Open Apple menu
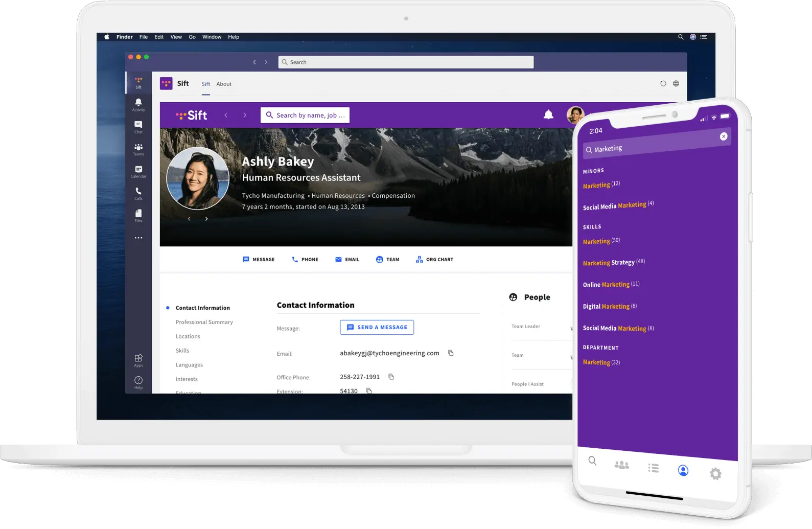The width and height of the screenshot is (812, 529). click(107, 37)
